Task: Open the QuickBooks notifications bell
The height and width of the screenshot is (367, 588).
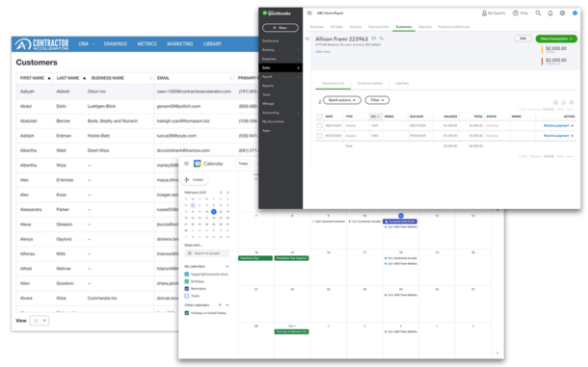Action: coord(550,13)
